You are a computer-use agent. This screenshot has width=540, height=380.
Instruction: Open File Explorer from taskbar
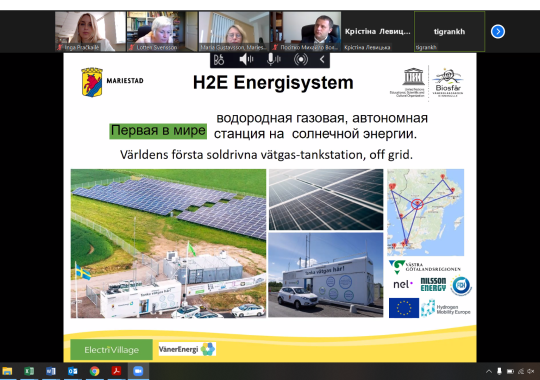click(x=7, y=371)
